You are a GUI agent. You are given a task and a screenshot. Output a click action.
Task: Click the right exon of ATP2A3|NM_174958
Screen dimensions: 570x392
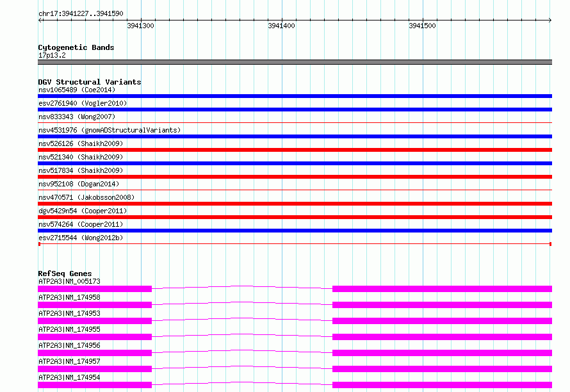442,305
